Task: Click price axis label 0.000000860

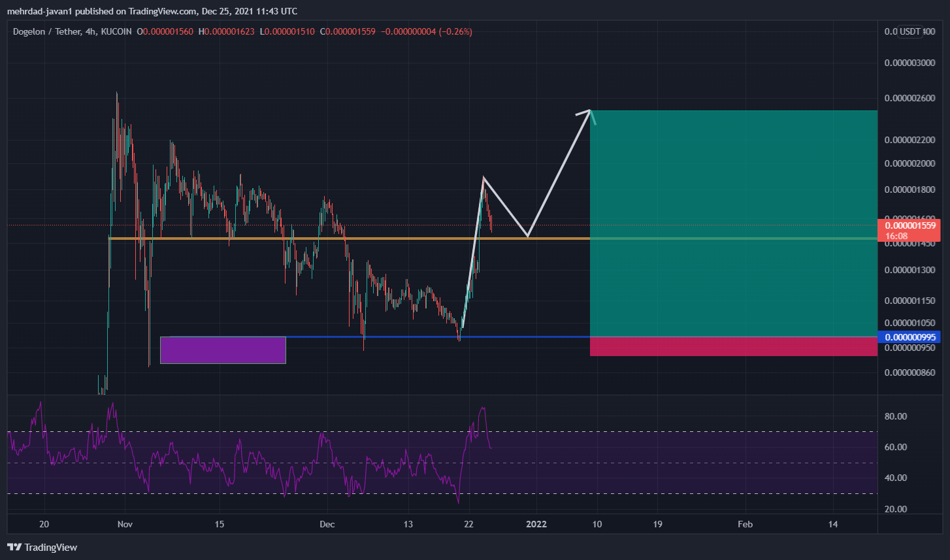Action: coord(910,372)
